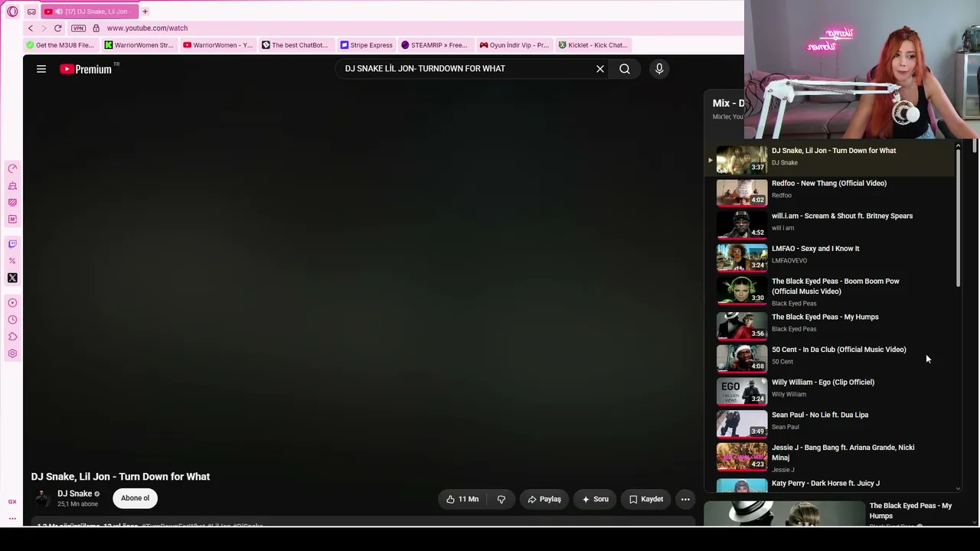Play 'Katy Perry - Dark Horse ft. Juicy J'
The width and height of the screenshot is (980, 551).
click(831, 484)
